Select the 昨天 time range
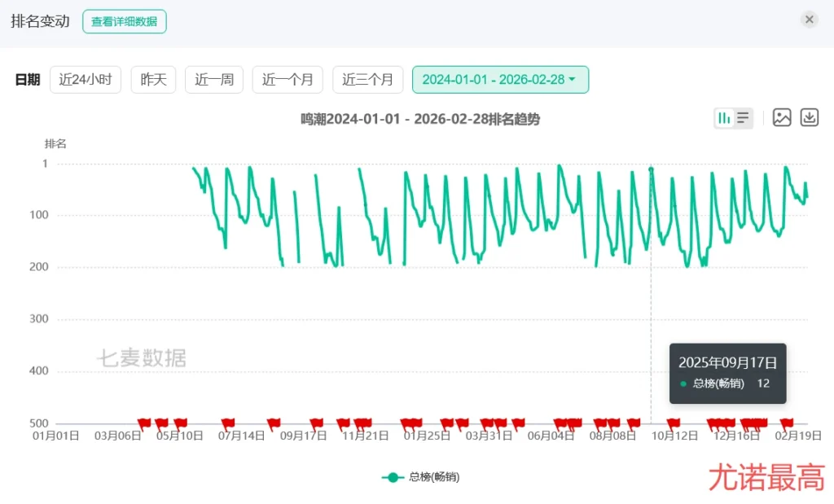 tap(153, 80)
